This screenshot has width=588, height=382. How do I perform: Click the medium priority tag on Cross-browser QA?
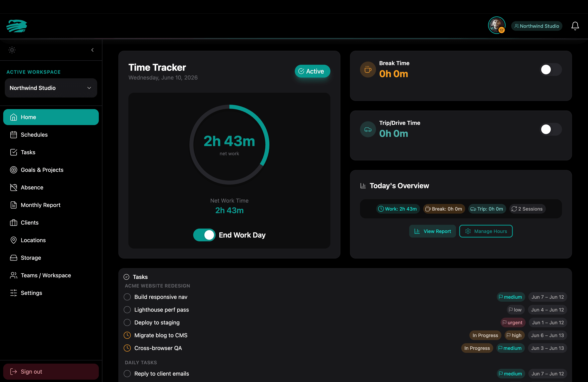point(510,348)
